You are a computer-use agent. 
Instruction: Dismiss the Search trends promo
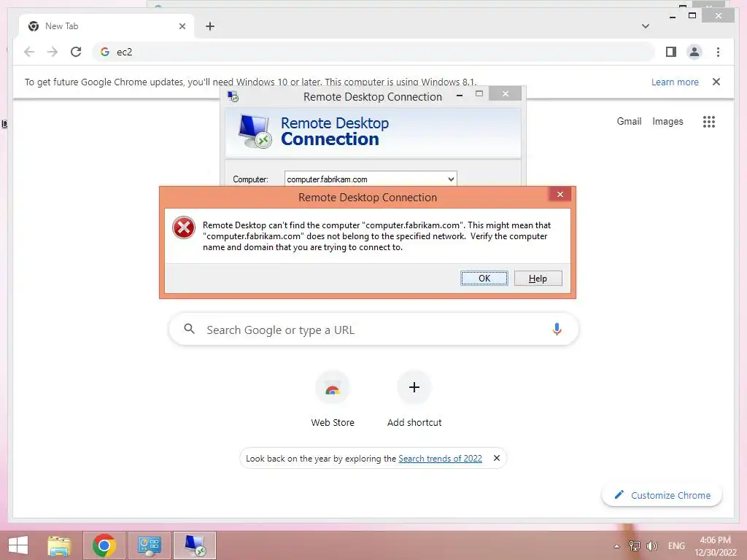[x=496, y=458]
